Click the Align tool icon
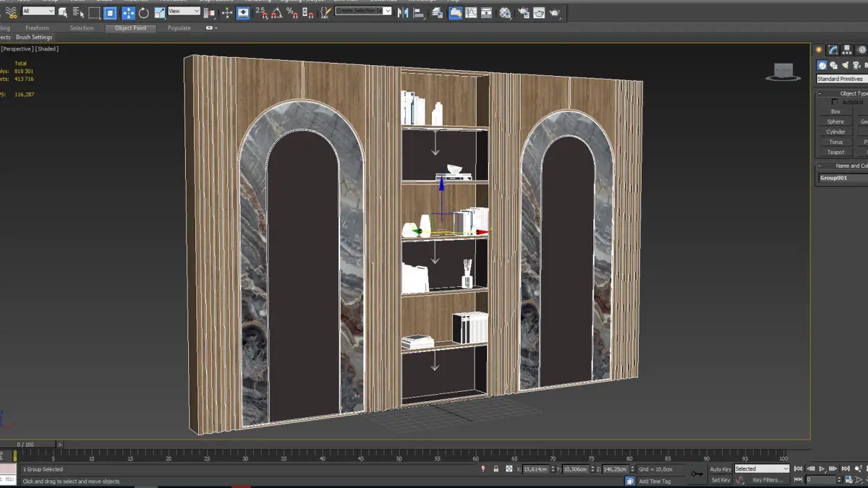868x488 pixels. [419, 12]
